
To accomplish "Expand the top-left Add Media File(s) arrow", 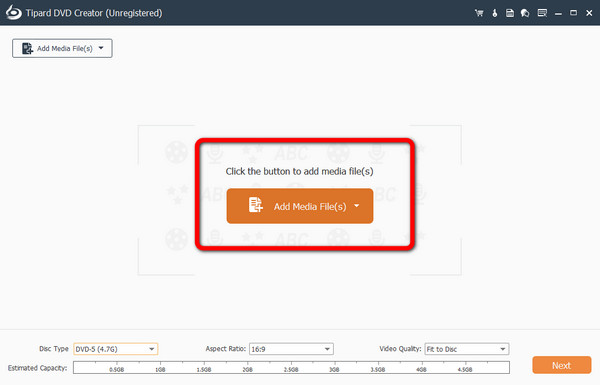I will [x=101, y=48].
